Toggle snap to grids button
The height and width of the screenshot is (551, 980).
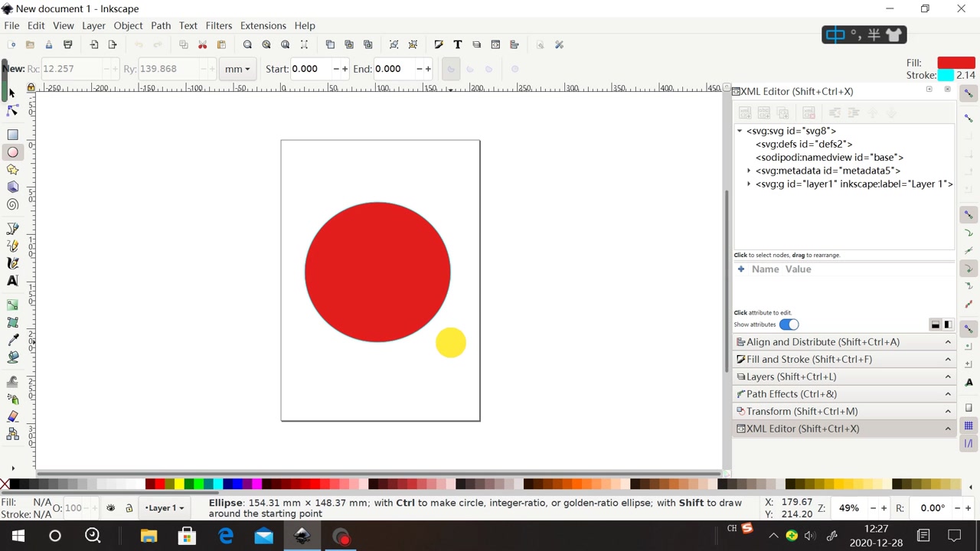pyautogui.click(x=969, y=425)
